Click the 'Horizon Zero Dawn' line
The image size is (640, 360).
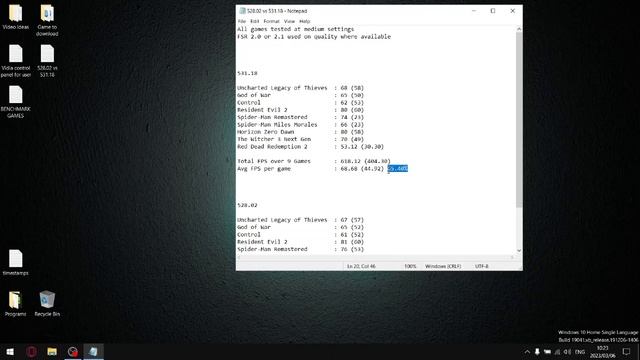point(300,132)
